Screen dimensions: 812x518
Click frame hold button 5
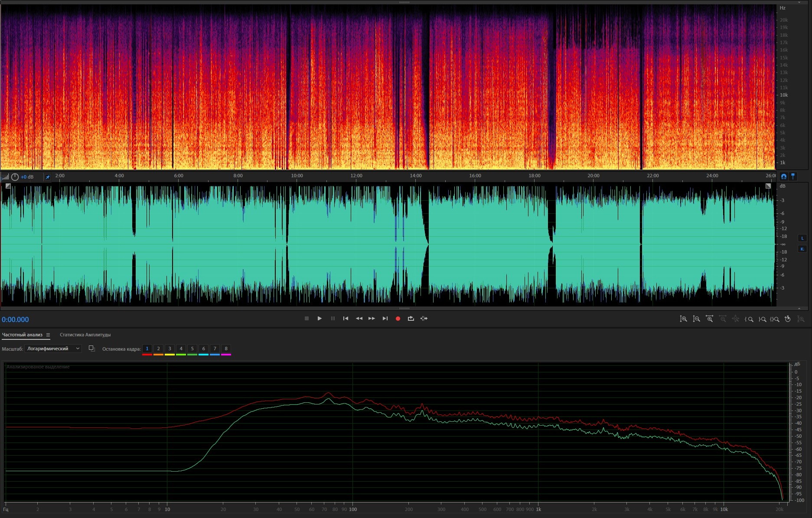pos(192,349)
